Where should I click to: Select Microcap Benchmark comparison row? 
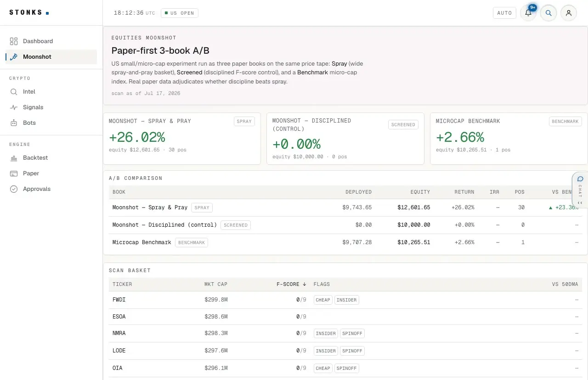pyautogui.click(x=345, y=242)
